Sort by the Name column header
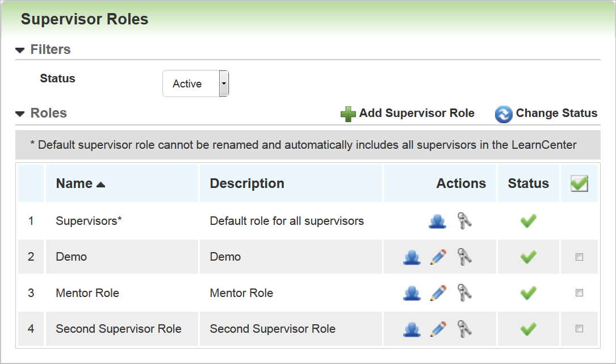The height and width of the screenshot is (364, 616). (x=74, y=183)
